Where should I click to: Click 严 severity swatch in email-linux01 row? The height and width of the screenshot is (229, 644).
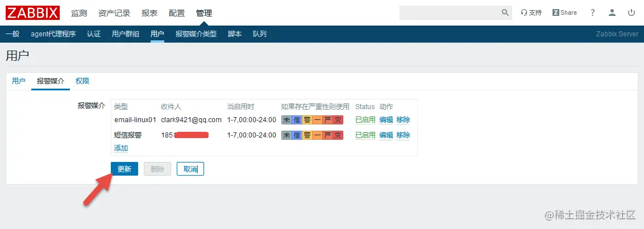327,120
